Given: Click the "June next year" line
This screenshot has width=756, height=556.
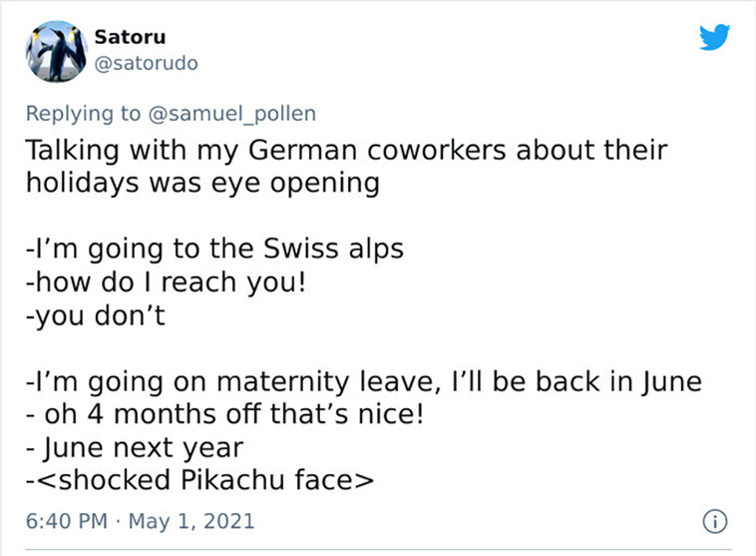Looking at the screenshot, I should (x=135, y=448).
